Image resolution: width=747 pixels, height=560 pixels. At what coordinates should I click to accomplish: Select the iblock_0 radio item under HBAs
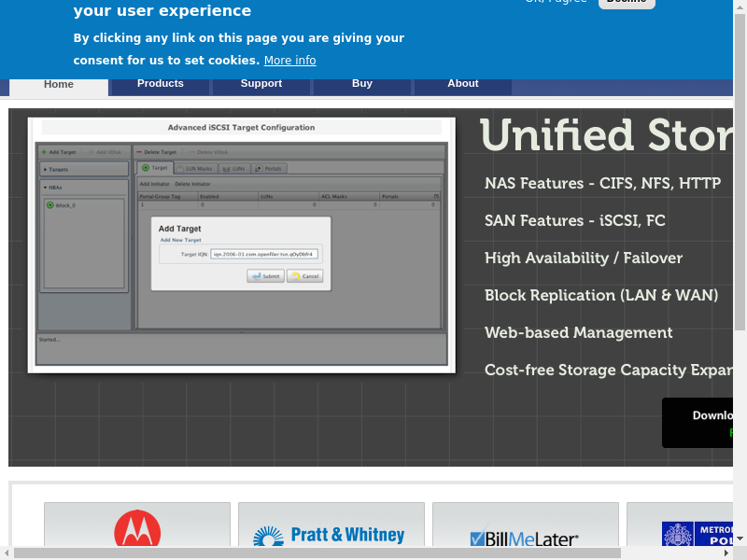(x=50, y=204)
